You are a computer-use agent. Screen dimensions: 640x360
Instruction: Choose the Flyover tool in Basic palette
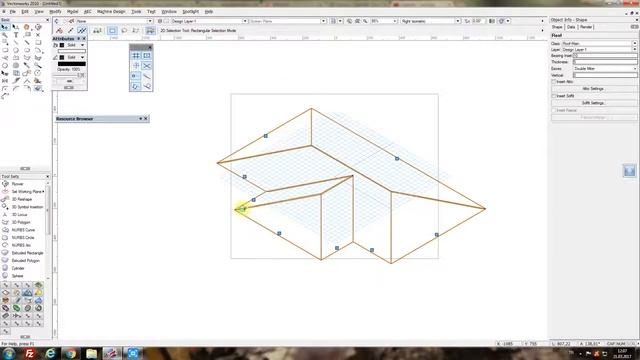38,27
